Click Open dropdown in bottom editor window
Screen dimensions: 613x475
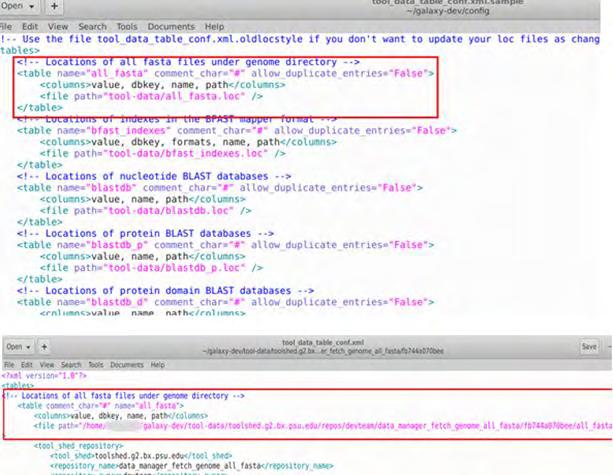point(18,347)
